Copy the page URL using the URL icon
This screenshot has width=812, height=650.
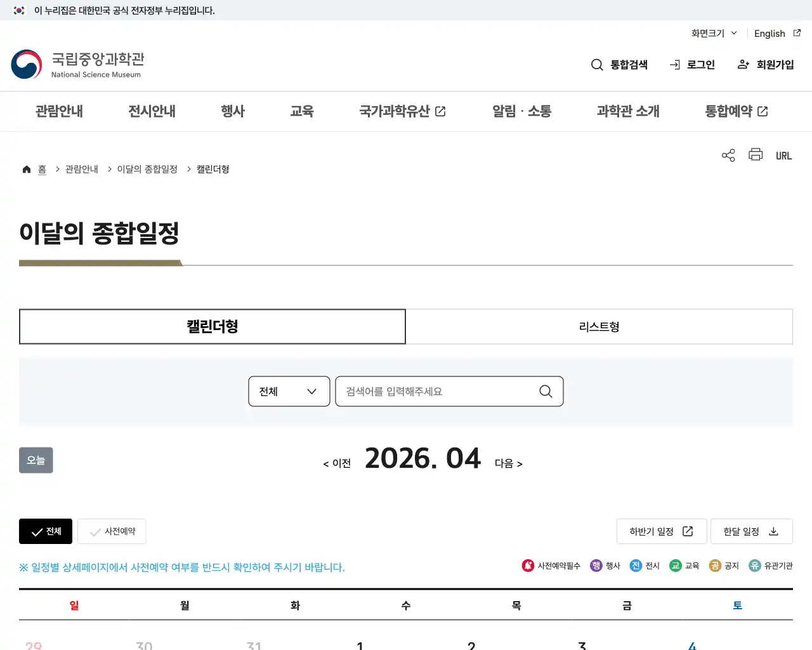click(783, 155)
